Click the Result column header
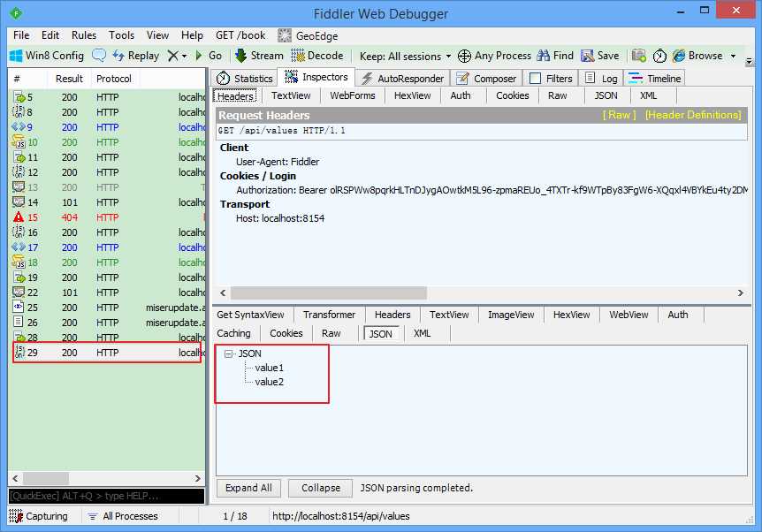 point(69,79)
